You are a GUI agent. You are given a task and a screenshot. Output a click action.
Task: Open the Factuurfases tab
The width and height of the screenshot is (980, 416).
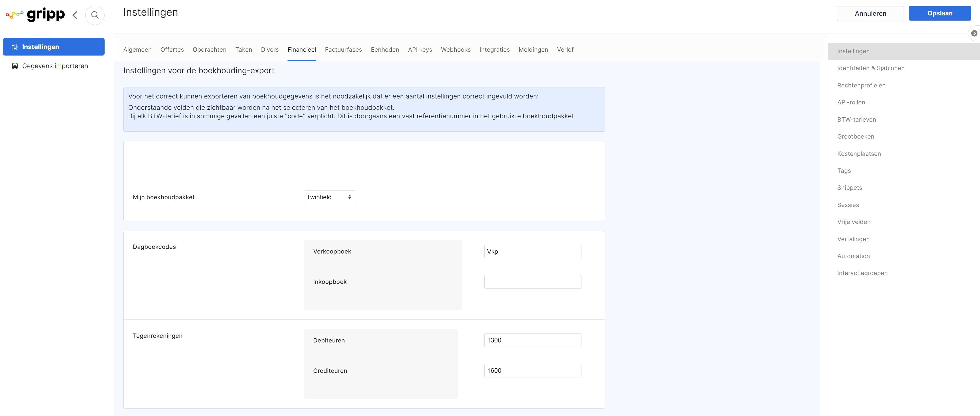pyautogui.click(x=343, y=49)
